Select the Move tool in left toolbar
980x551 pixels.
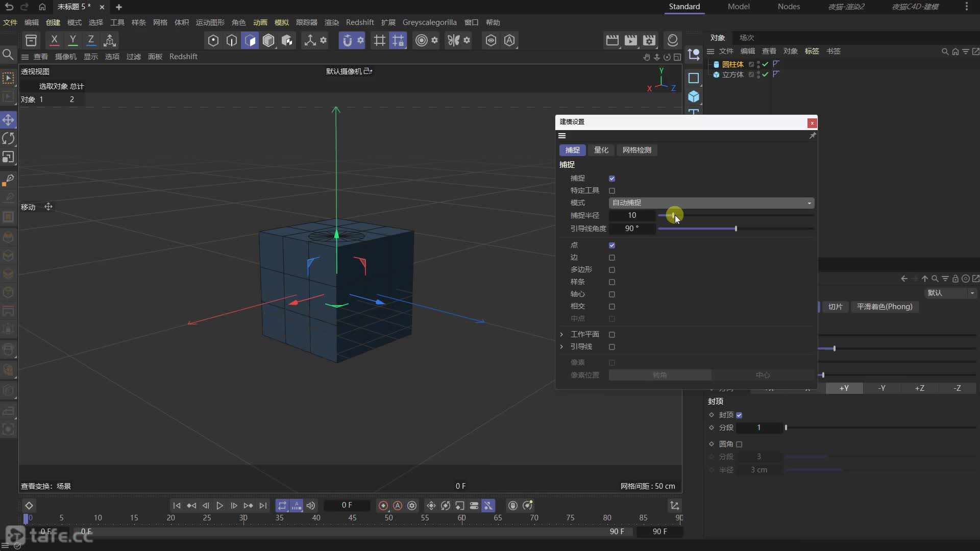tap(8, 120)
